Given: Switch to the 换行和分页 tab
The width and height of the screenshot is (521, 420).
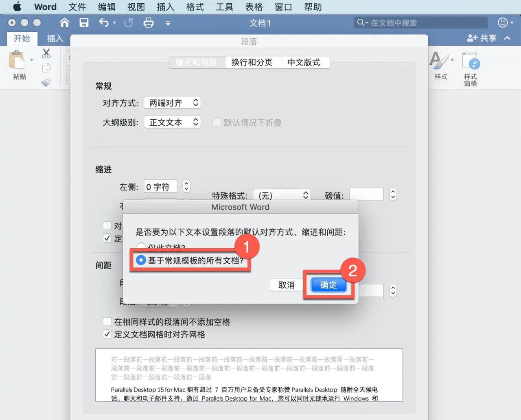Looking at the screenshot, I should tap(253, 62).
